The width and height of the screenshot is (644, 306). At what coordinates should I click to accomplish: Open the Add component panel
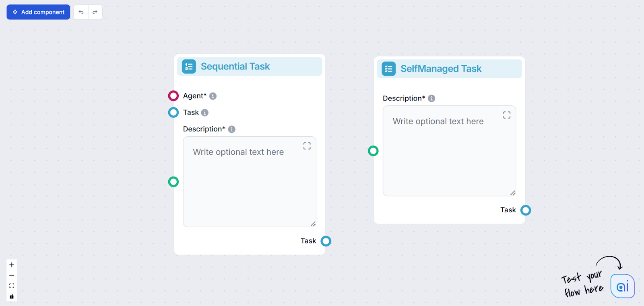[38, 12]
